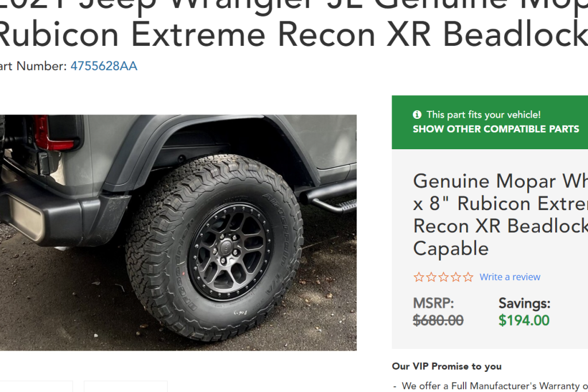The width and height of the screenshot is (588, 392).
Task: Click the green $194.00 savings amount
Action: 524,320
